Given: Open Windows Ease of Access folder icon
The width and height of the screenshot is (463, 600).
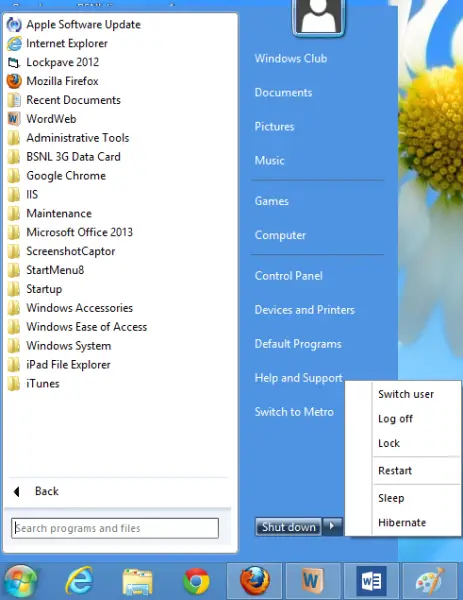Looking at the screenshot, I should tap(14, 327).
